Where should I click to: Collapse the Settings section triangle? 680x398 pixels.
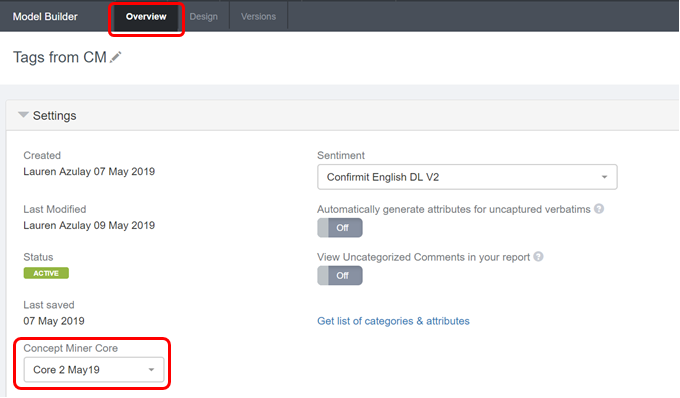pos(23,115)
